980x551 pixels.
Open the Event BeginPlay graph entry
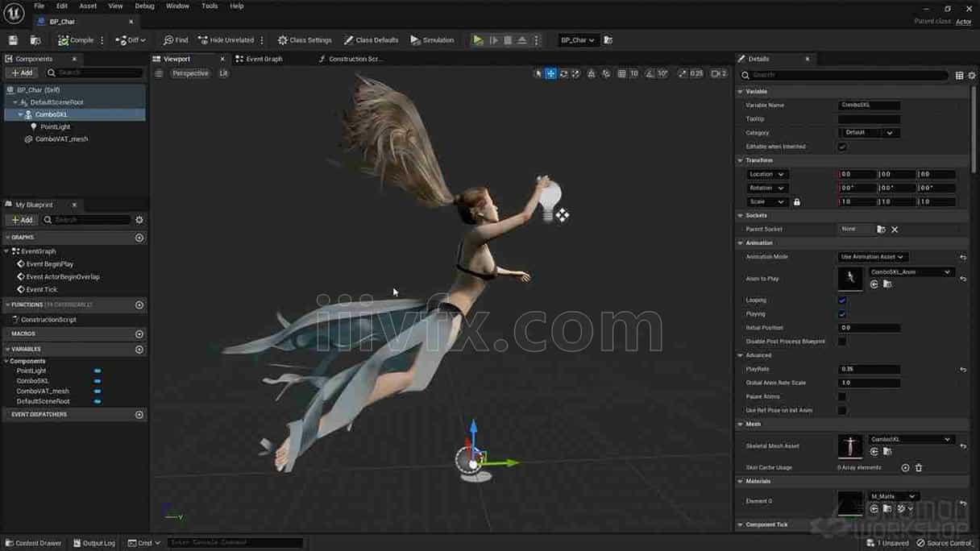click(x=49, y=264)
